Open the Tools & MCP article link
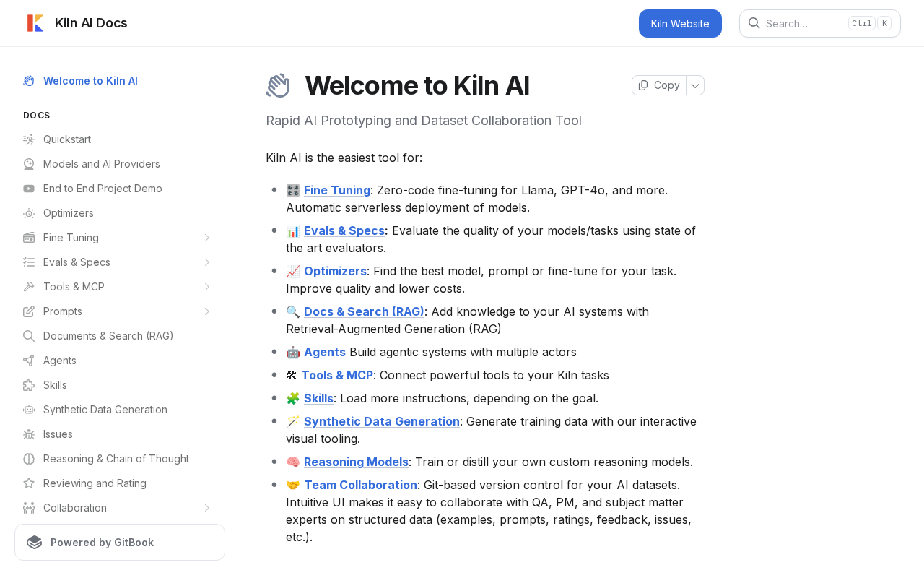Viewport: 924px width, 578px height. pos(337,375)
